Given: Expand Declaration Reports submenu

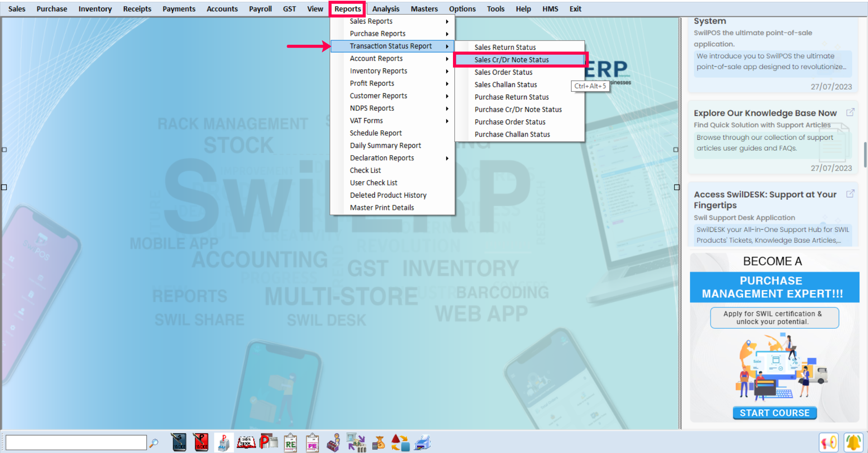Looking at the screenshot, I should [392, 158].
